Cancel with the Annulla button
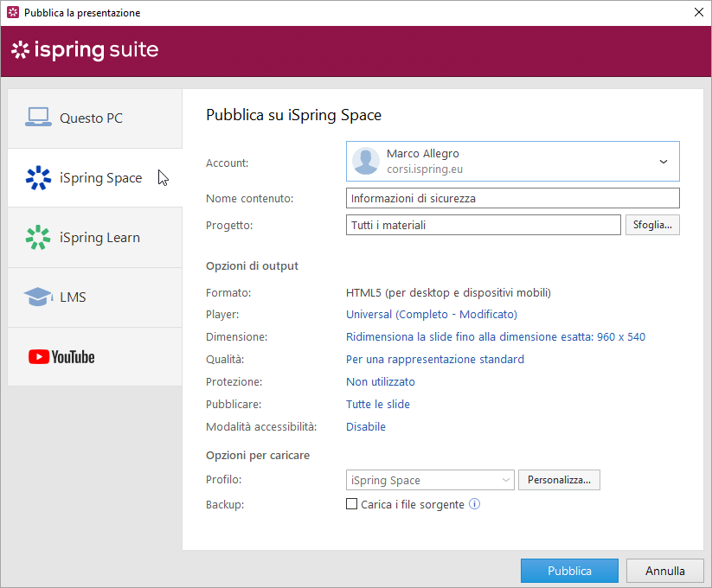The width and height of the screenshot is (712, 588). click(x=665, y=571)
